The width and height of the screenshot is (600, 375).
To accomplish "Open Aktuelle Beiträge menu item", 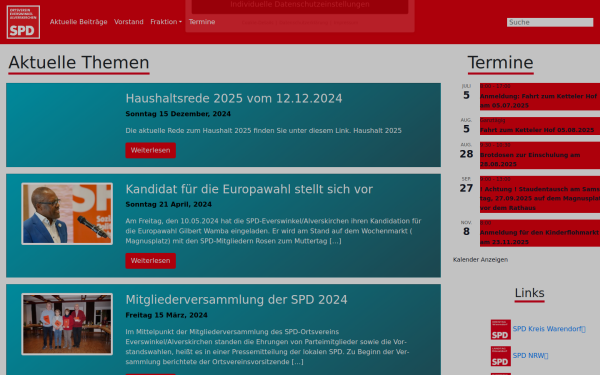I will [78, 22].
